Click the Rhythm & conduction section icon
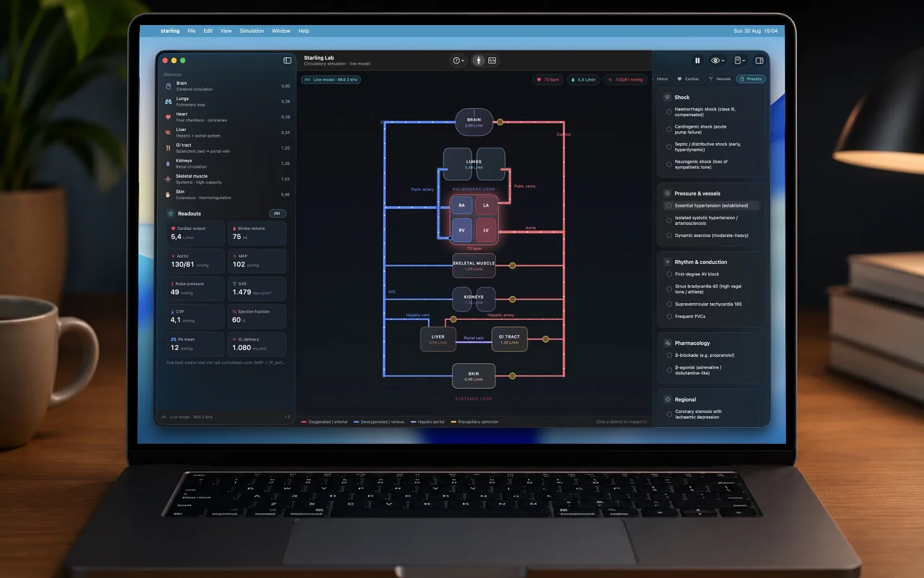Screen dimensions: 924x578 click(667, 262)
